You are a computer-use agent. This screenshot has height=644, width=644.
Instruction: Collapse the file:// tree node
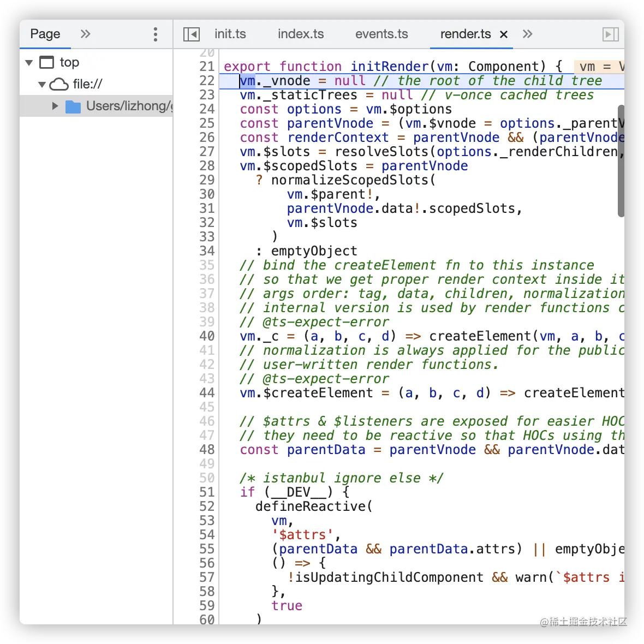pos(42,85)
